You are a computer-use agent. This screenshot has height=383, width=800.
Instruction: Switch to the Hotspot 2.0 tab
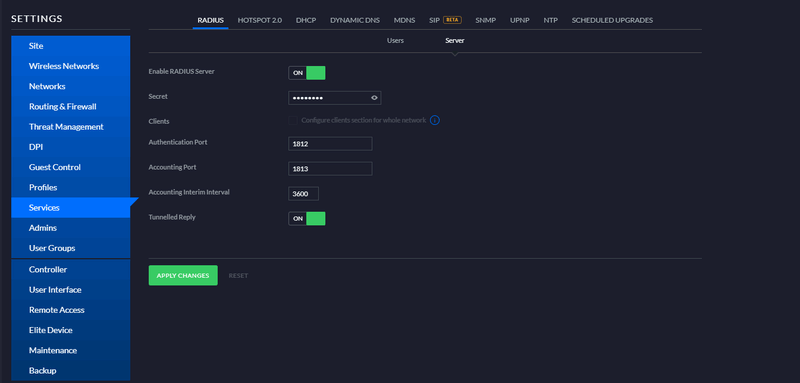tap(260, 20)
